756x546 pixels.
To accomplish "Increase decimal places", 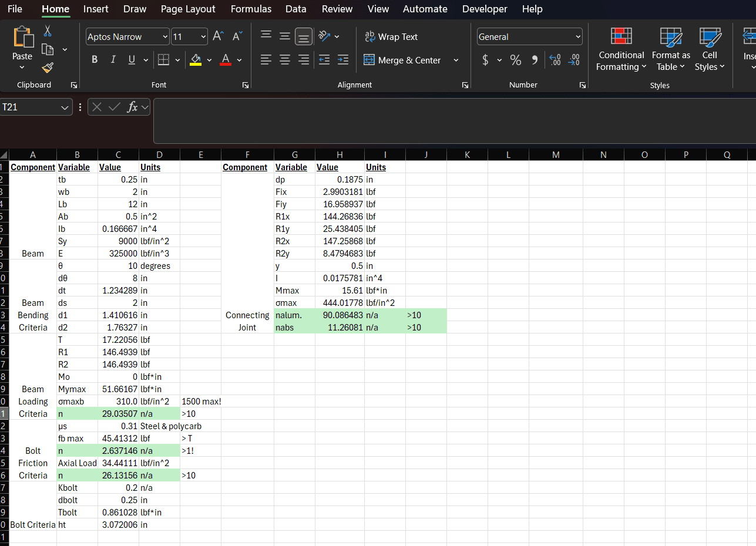I will click(555, 60).
